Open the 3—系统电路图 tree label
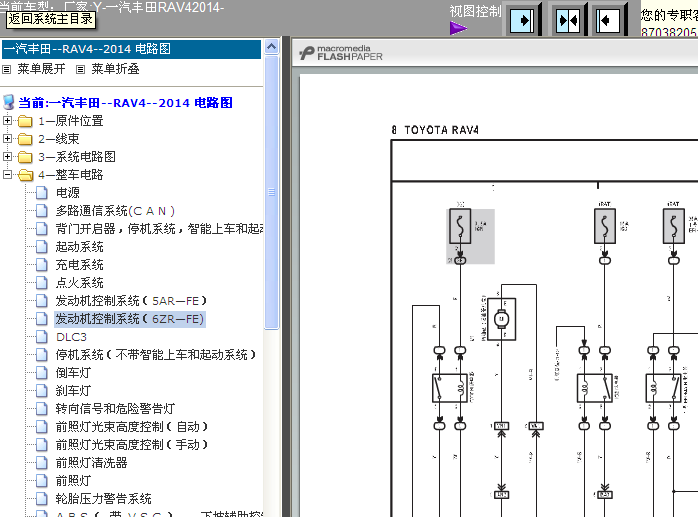698x517 pixels. 77,157
